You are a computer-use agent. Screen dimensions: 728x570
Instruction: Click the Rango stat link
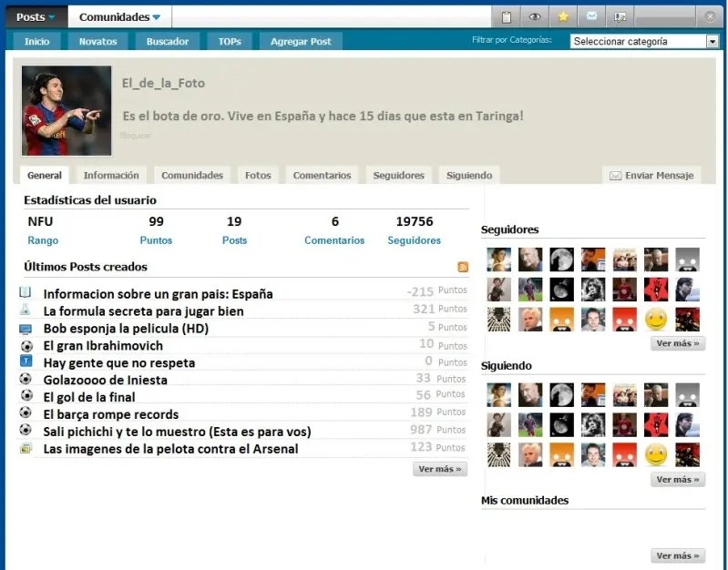click(x=43, y=240)
